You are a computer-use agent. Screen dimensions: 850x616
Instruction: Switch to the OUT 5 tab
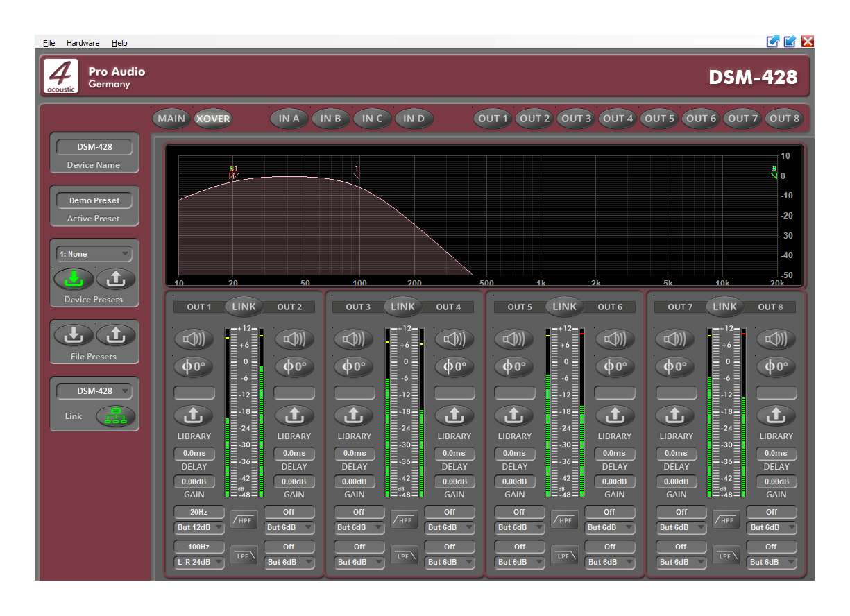click(x=659, y=119)
